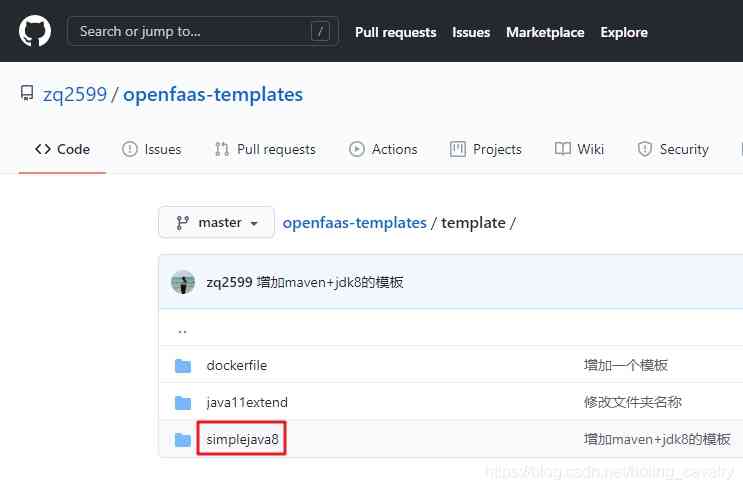Click the Actions play icon
The image size is (743, 490).
click(x=356, y=149)
